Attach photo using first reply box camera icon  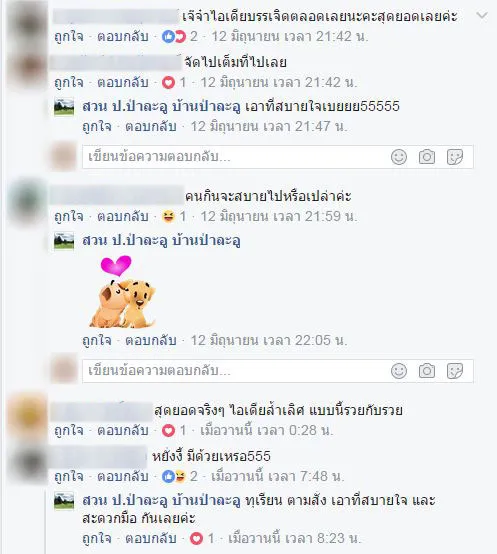[427, 157]
